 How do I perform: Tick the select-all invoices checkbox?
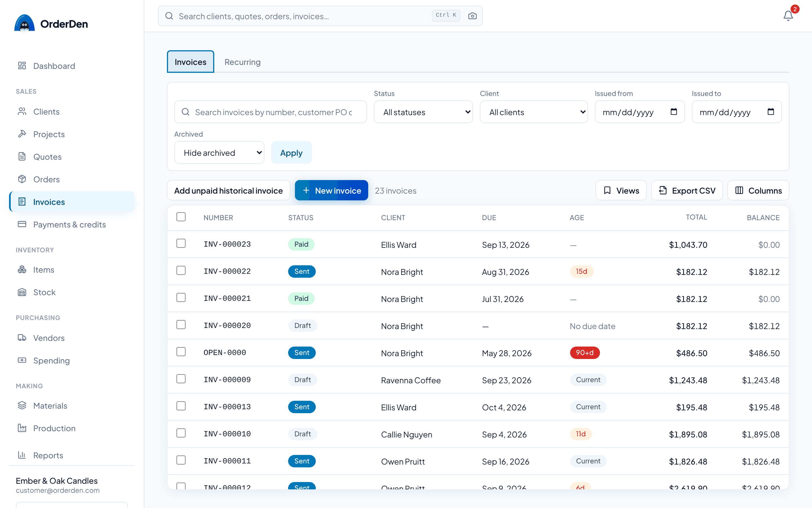[x=181, y=217]
